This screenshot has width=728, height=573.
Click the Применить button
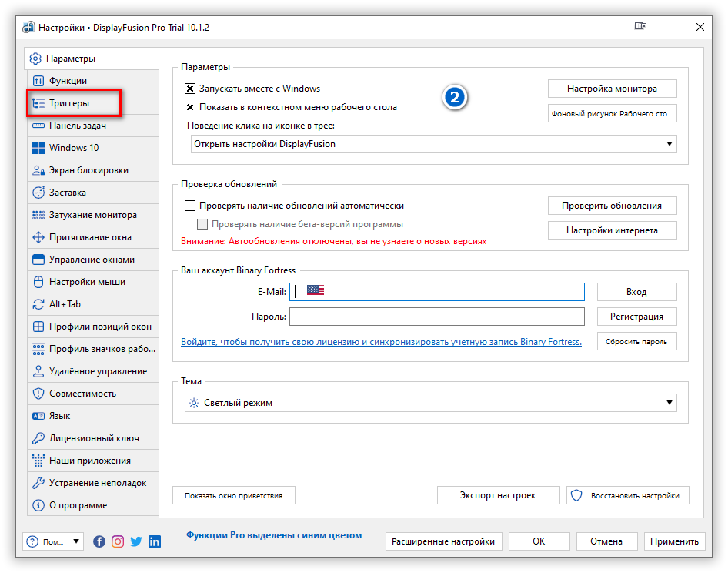pyautogui.click(x=675, y=541)
